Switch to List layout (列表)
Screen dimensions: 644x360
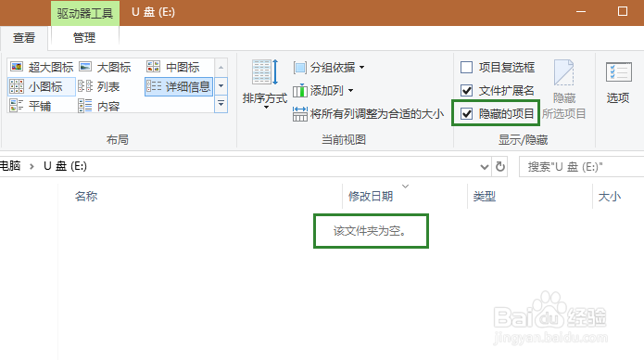[99, 86]
